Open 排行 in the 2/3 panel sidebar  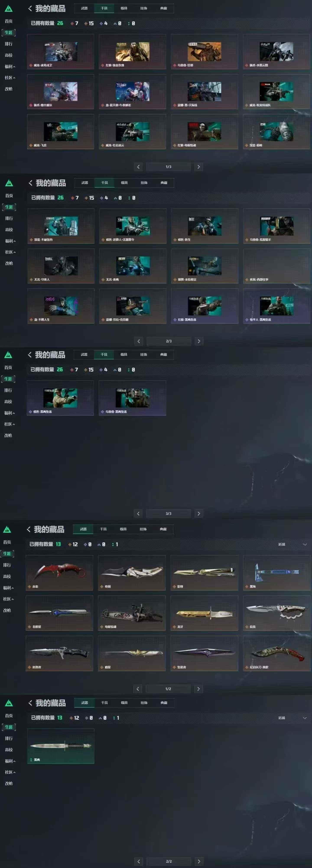tap(9, 218)
